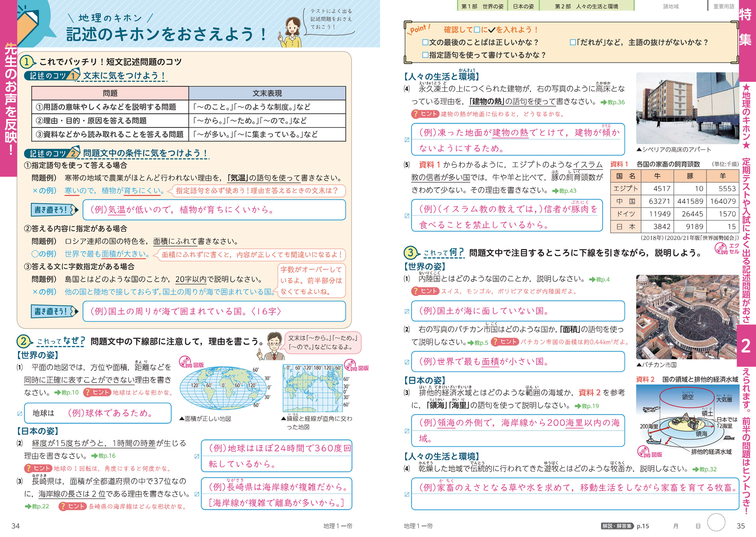Tick the check box beside イスラム教の教え answer
Image resolution: width=756 pixels, height=537 pixels.
407,216
